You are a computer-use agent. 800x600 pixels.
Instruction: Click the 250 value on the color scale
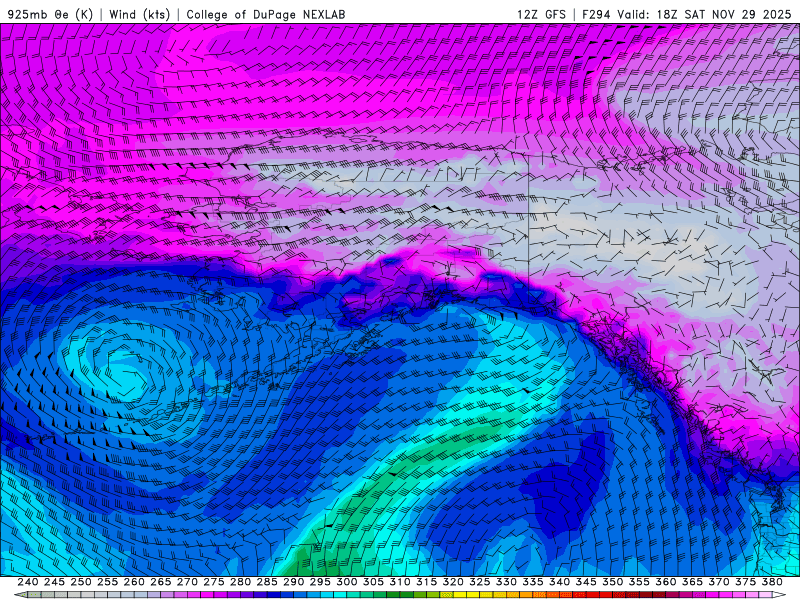[81, 582]
